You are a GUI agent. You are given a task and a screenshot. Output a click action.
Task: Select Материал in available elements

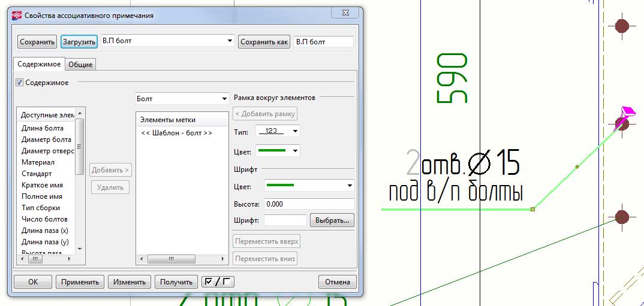click(38, 162)
